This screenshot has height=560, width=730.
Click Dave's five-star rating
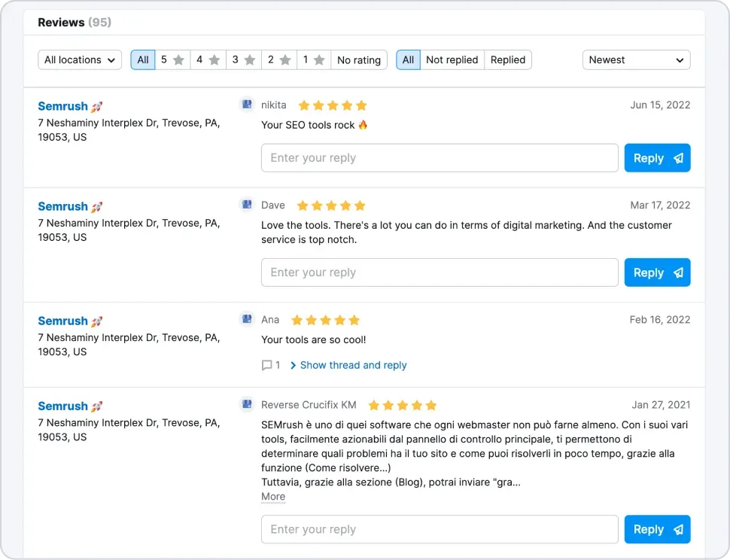331,205
